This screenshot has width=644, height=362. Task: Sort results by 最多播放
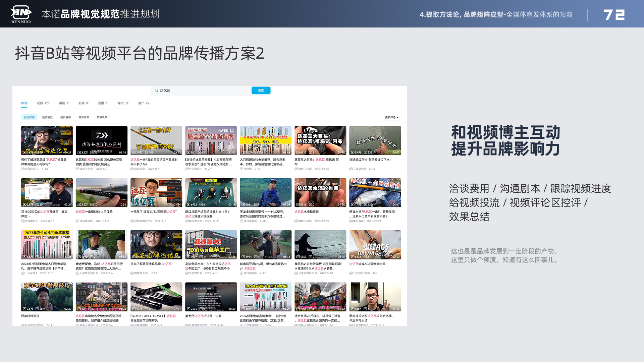coord(47,117)
